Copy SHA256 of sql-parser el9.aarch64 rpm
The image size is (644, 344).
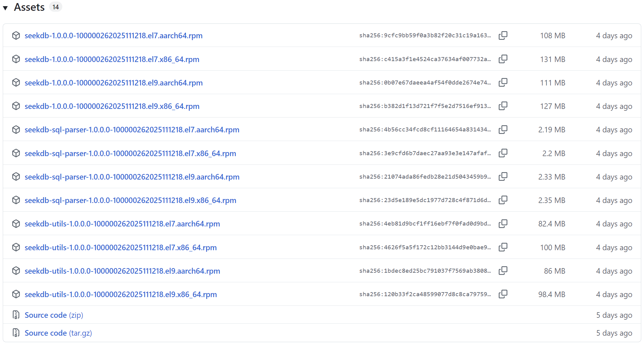(503, 176)
